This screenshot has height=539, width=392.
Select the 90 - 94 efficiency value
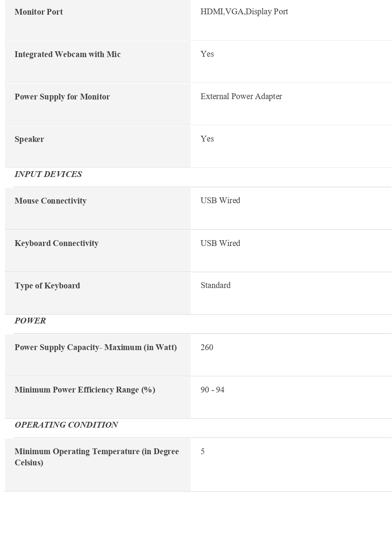coord(212,390)
